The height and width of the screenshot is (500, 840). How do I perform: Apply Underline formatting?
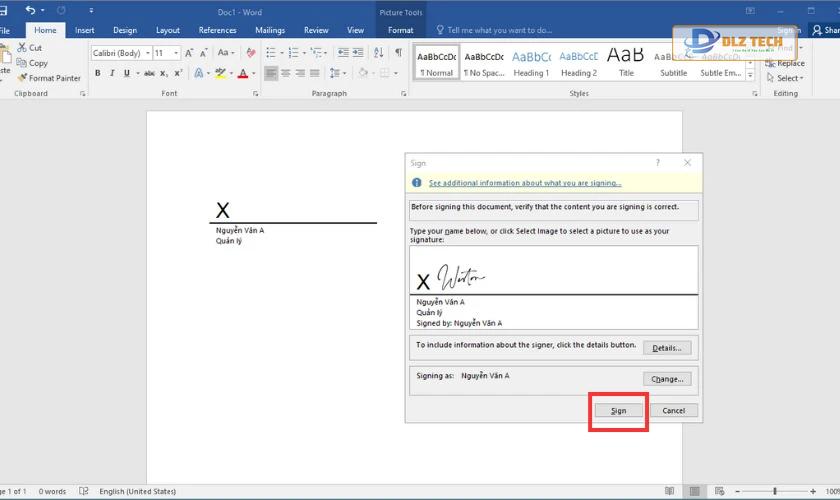126,73
